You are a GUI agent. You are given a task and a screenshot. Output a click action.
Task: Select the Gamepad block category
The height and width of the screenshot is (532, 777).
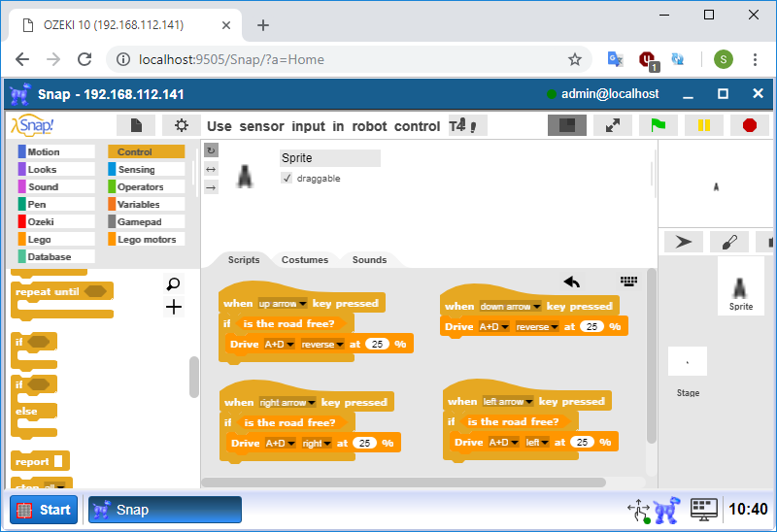click(x=147, y=221)
